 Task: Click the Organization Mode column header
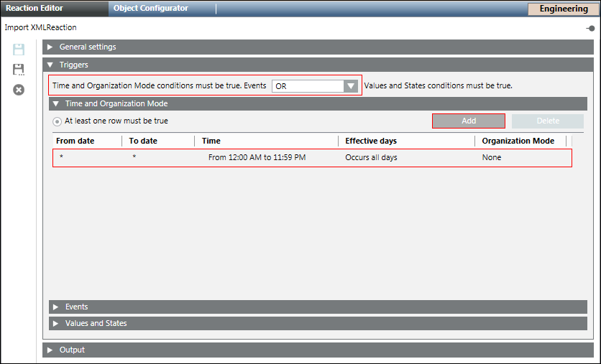pyautogui.click(x=518, y=141)
